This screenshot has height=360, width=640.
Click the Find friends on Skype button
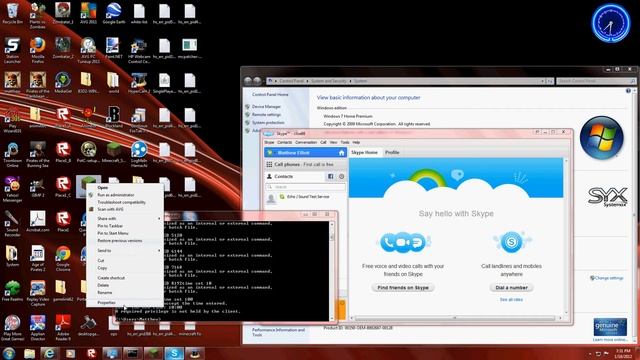pos(403,288)
